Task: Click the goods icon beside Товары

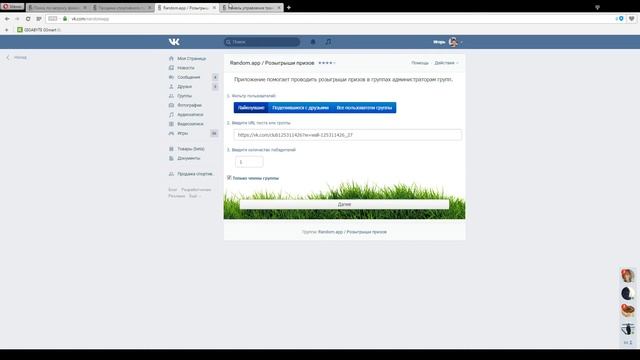Action: [171, 149]
